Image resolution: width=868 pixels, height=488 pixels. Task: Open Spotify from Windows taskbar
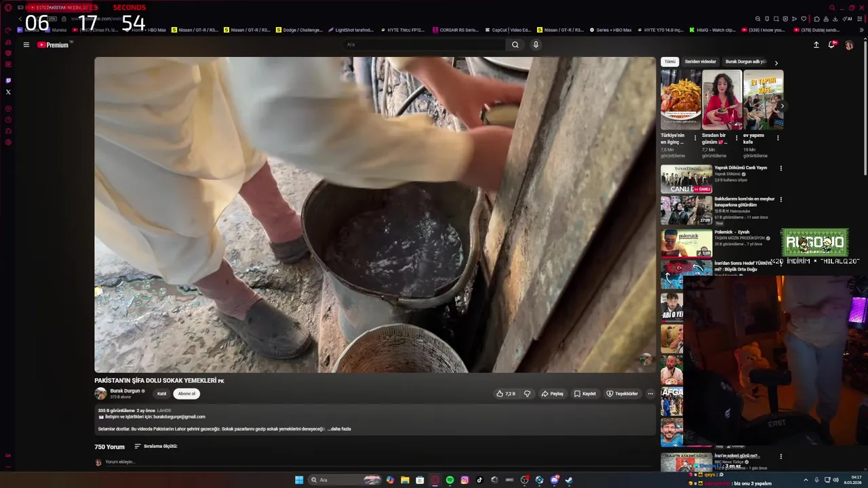coord(450,480)
